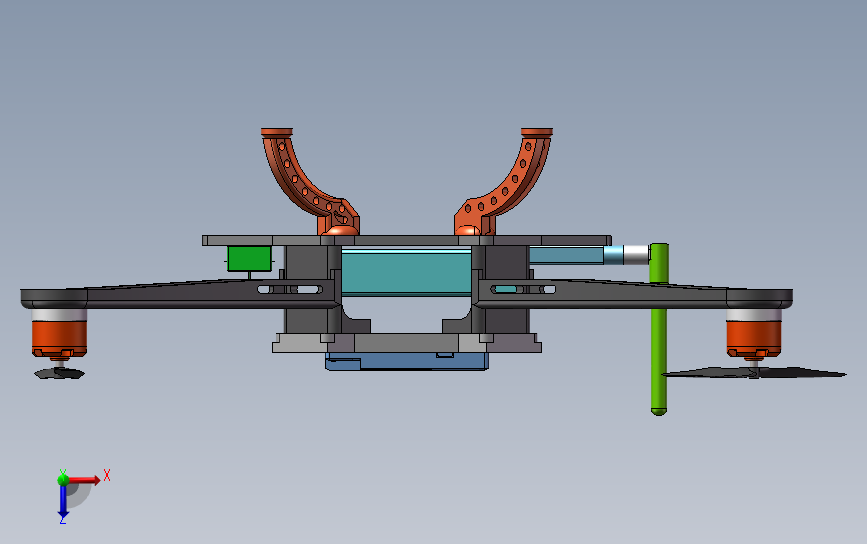Select the teal block in the center

click(x=406, y=272)
